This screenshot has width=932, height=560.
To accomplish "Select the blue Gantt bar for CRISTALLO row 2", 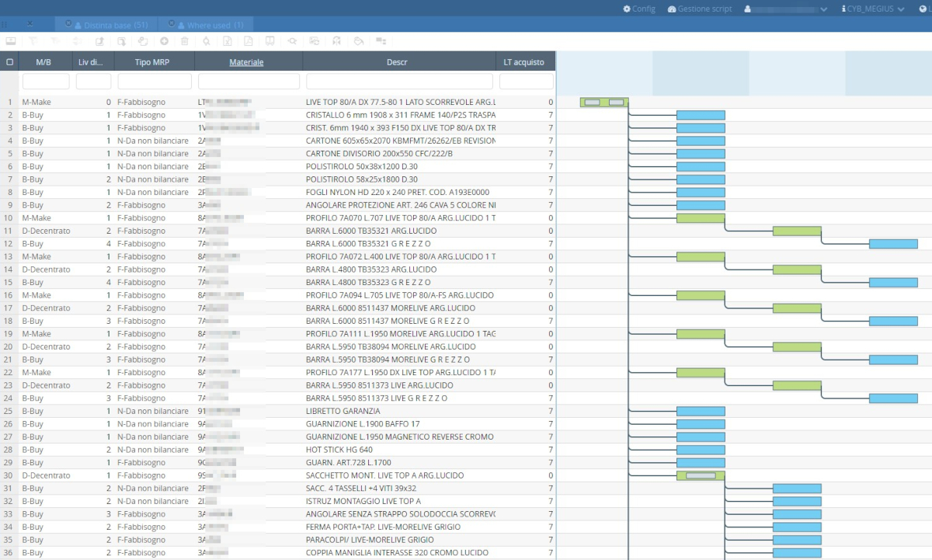I will (x=701, y=115).
